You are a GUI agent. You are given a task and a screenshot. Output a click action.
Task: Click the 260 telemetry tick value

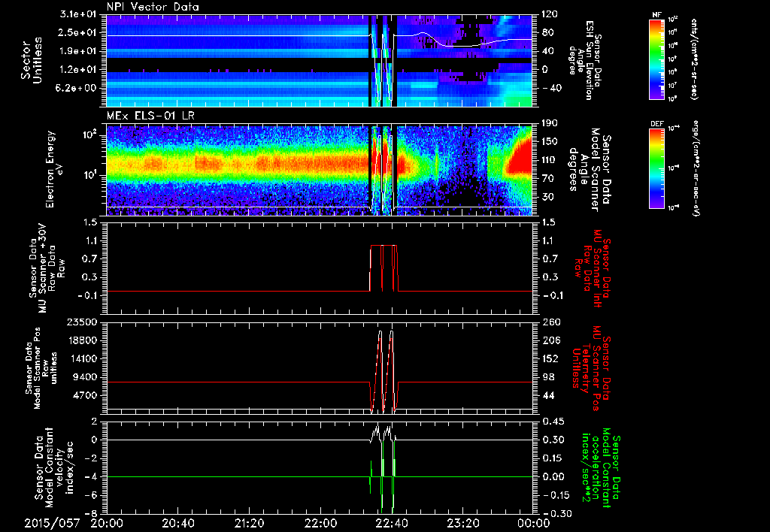coord(550,322)
